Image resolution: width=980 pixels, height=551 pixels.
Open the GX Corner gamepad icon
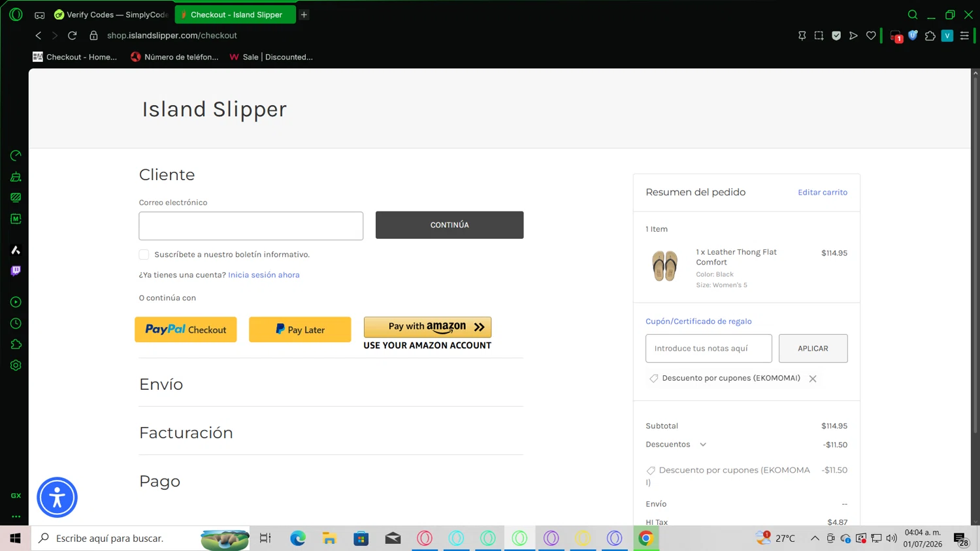[40, 15]
